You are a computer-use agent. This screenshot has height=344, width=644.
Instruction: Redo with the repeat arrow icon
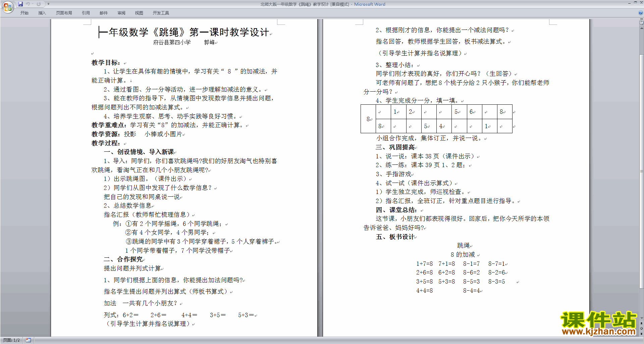click(39, 4)
